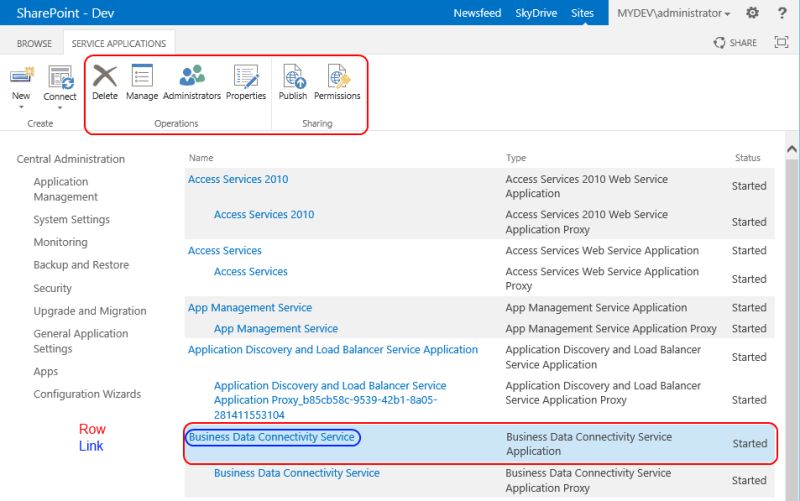Expand the New dropdown arrow

click(x=21, y=107)
